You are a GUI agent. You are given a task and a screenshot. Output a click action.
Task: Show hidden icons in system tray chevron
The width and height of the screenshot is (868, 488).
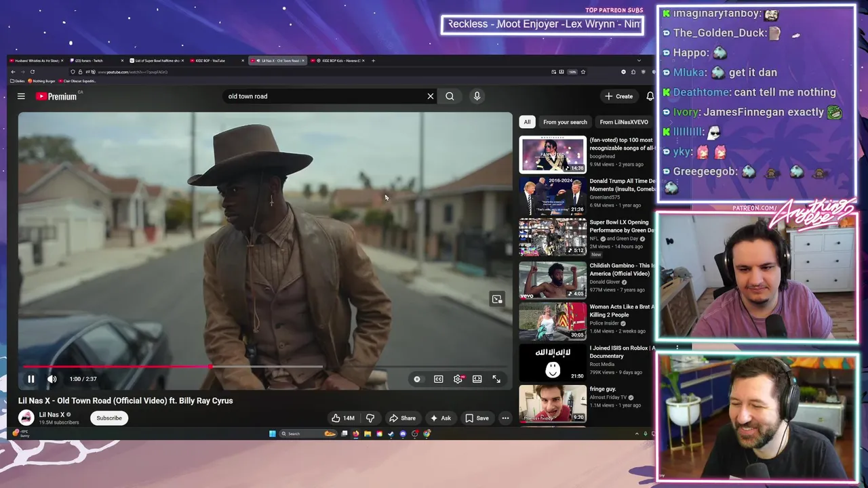637,434
